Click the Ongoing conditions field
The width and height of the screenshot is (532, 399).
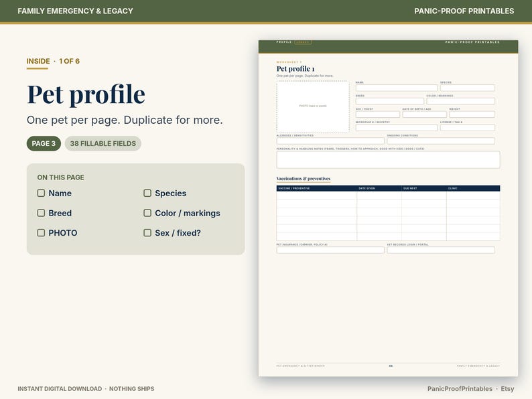441,141
